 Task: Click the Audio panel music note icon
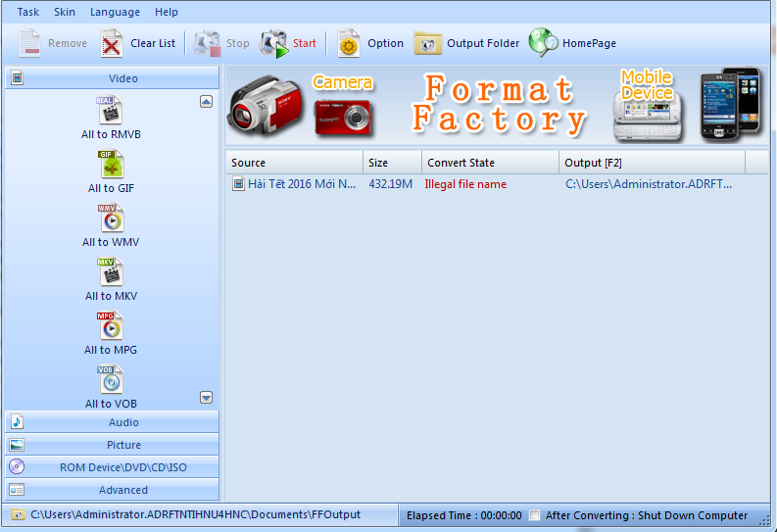pos(17,421)
